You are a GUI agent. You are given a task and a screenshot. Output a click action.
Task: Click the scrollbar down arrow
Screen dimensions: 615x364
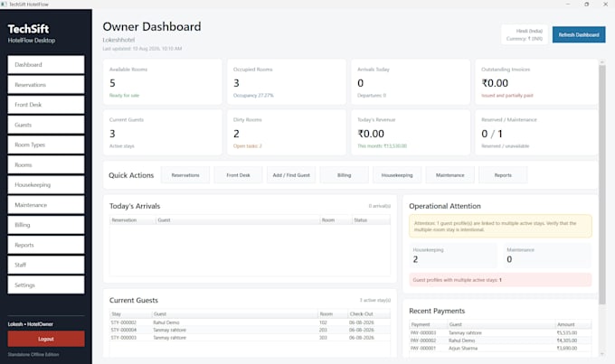coord(602,354)
